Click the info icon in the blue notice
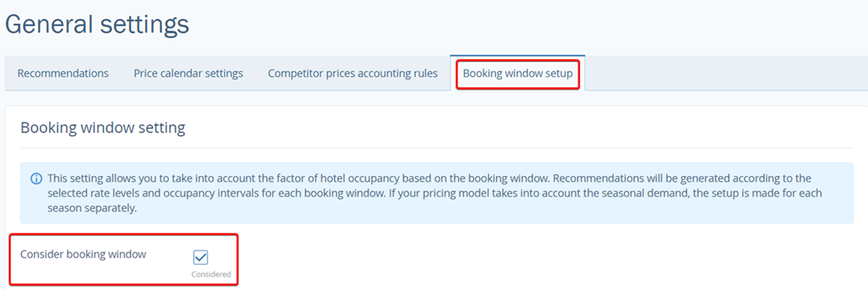Screen dimensions: 868x290 click(x=36, y=179)
